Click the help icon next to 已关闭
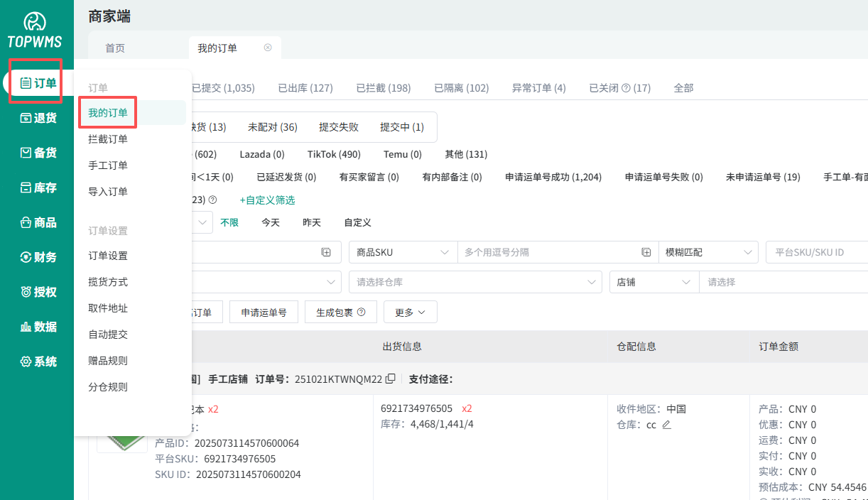The image size is (868, 500). 626,88
